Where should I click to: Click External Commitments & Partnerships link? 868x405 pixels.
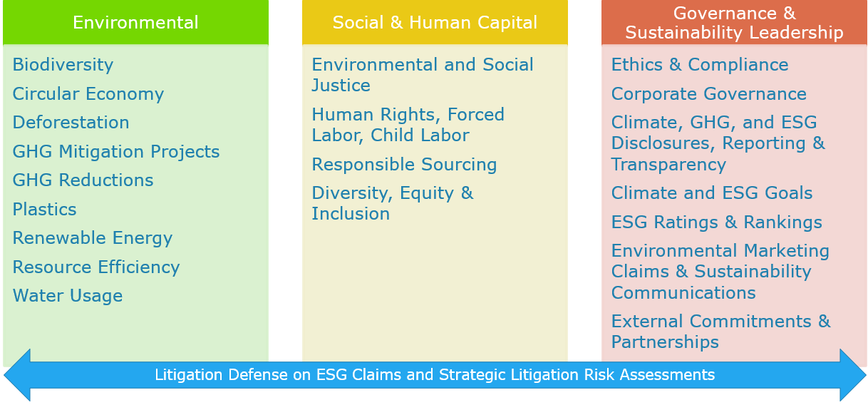[x=720, y=332]
